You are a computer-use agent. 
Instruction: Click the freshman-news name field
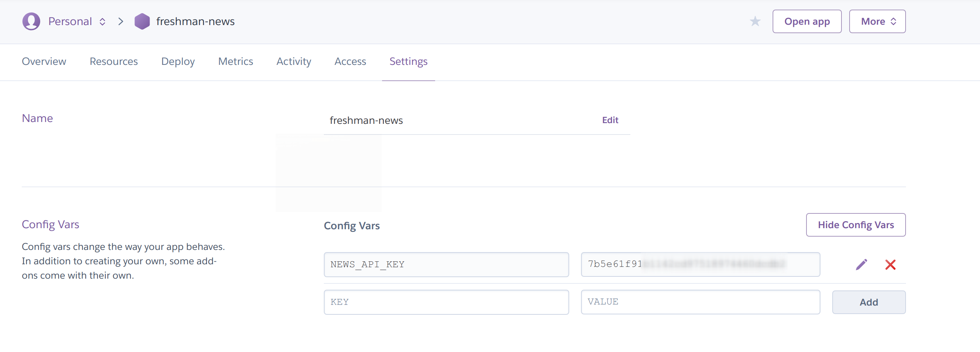coord(477,120)
